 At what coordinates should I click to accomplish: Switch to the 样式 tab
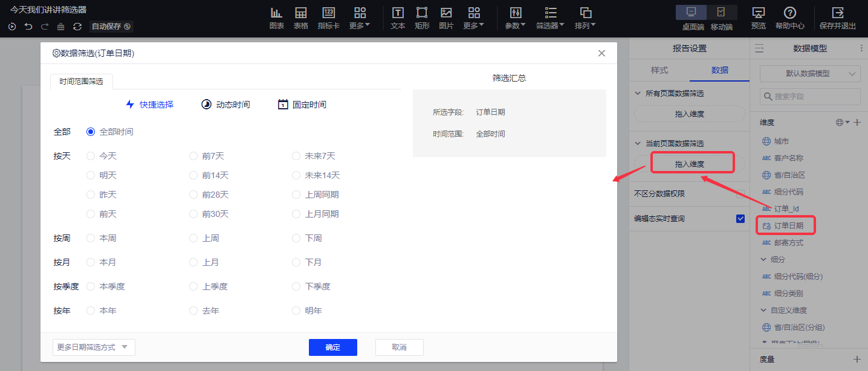click(659, 70)
